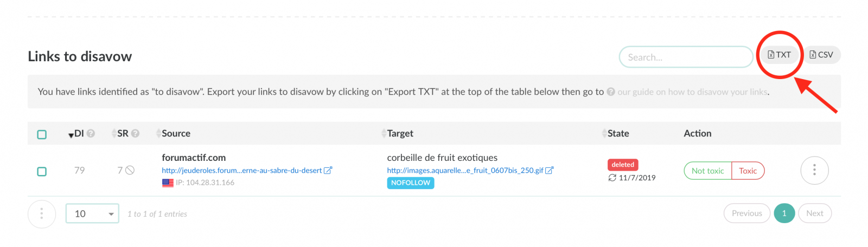The image size is (868, 247).
Task: Open the entries per page dropdown showing 10
Action: 92,213
